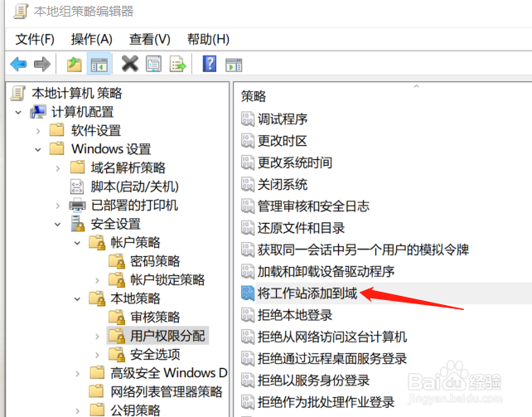Click the Forward arrow toolbar icon

42,64
